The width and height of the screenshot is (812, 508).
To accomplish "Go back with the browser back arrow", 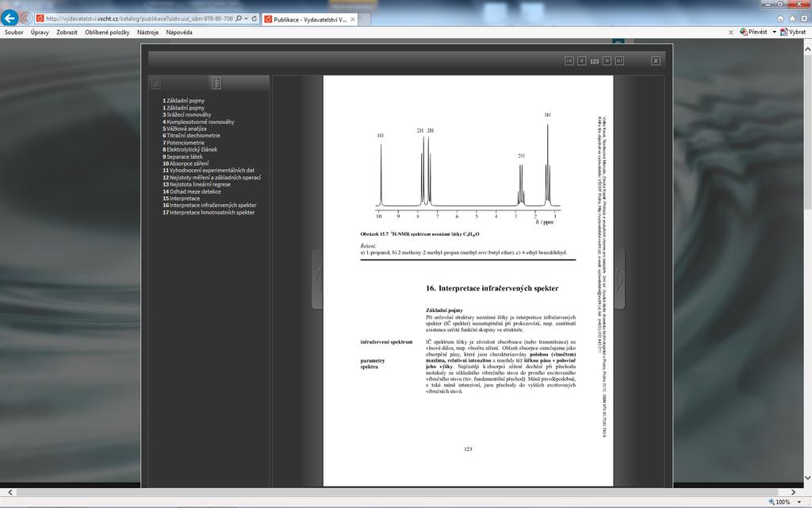I will [10, 18].
